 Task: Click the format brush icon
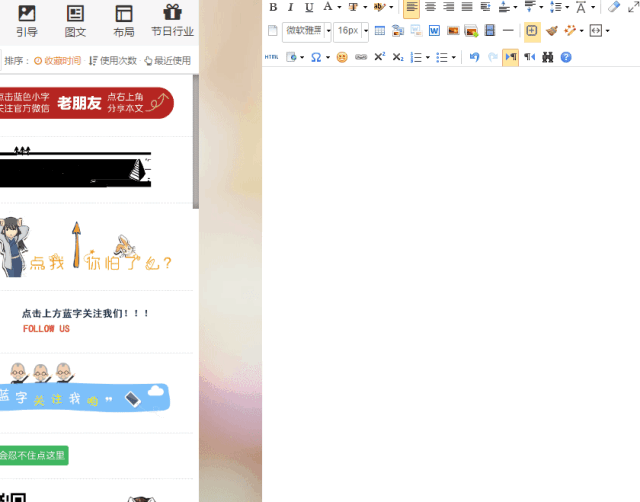[x=551, y=31]
